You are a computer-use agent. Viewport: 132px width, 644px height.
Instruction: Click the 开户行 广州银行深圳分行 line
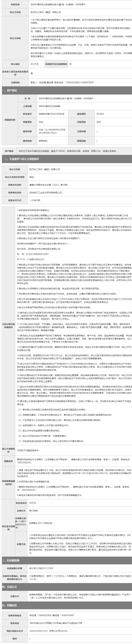[31, 259]
